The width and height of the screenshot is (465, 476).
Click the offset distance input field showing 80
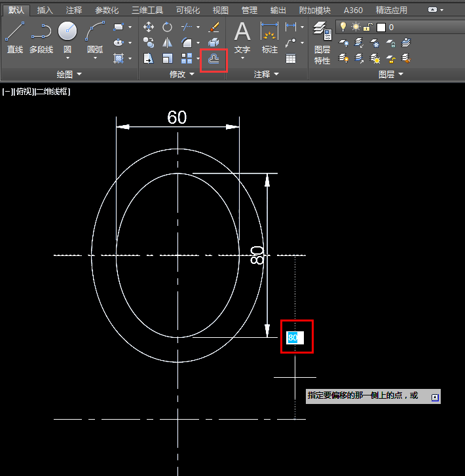pyautogui.click(x=294, y=337)
